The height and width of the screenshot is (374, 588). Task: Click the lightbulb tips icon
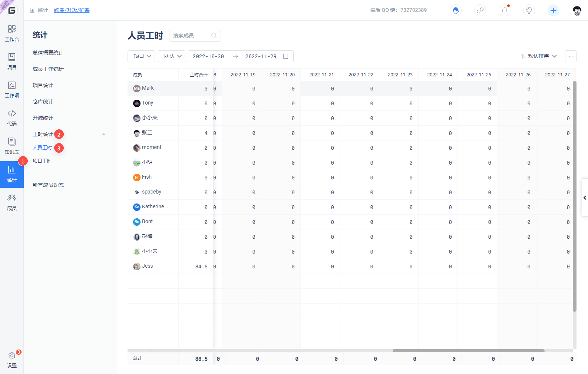click(x=529, y=10)
